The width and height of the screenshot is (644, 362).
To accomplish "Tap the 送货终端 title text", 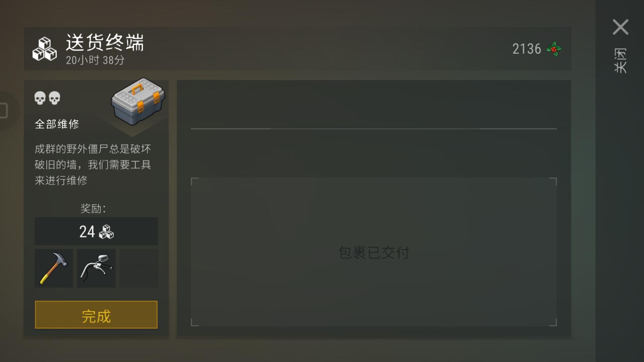I will 105,42.
